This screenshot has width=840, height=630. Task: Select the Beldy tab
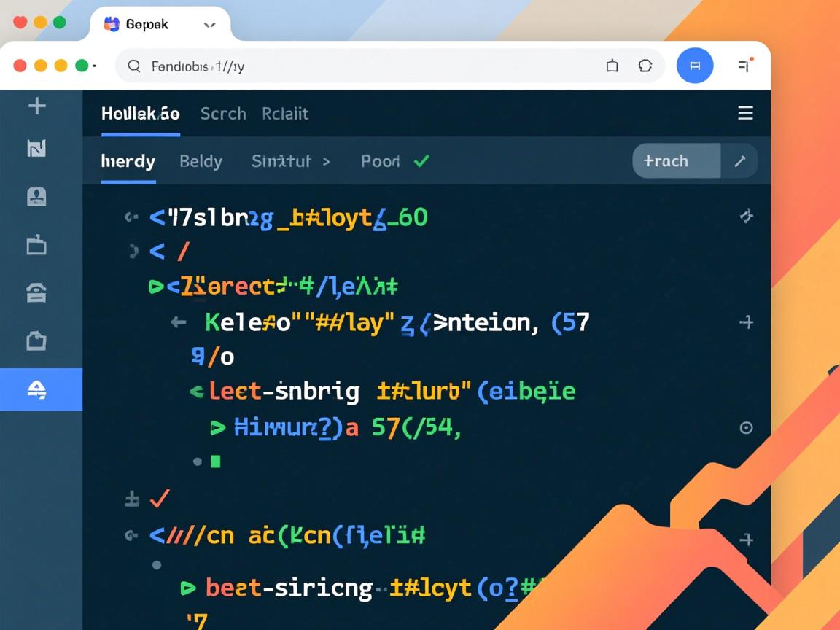(x=201, y=161)
